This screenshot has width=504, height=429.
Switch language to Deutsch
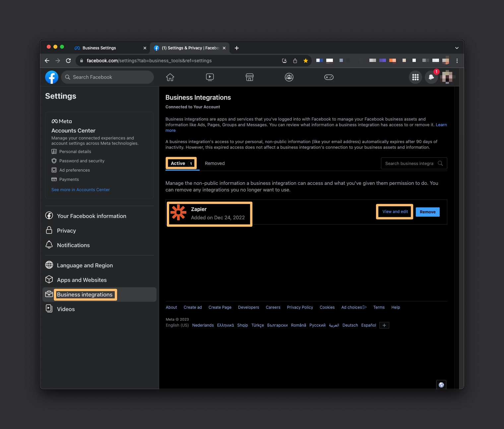(350, 325)
